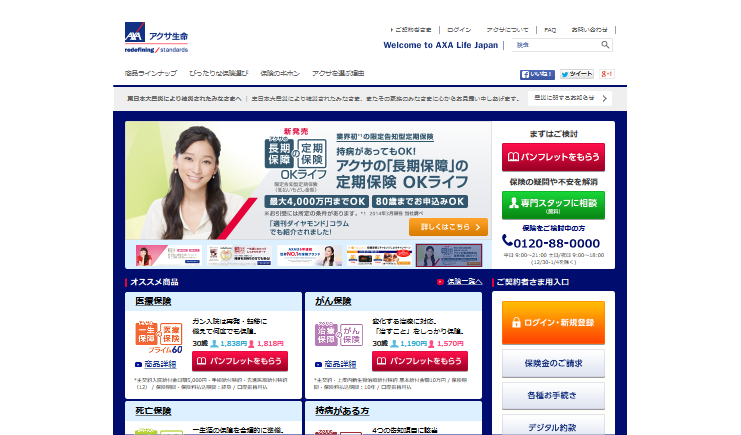Open 商品詳細 link in 医療保険 card
Viewport: 741px width, 435px height.
point(160,365)
